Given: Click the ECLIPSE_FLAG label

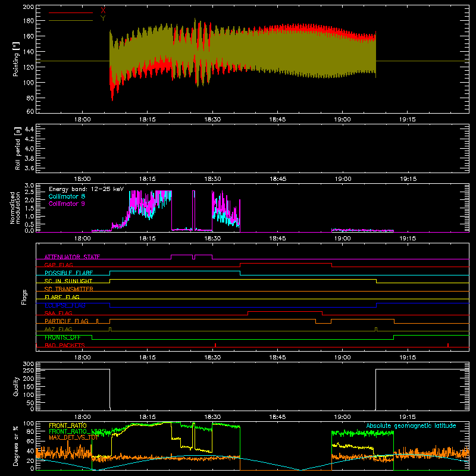Looking at the screenshot, I should (x=65, y=305).
